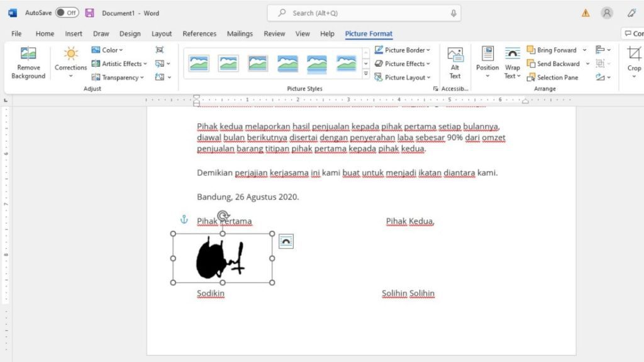Click the warning alert icon
Viewport: 644px width, 362px height.
(586, 13)
